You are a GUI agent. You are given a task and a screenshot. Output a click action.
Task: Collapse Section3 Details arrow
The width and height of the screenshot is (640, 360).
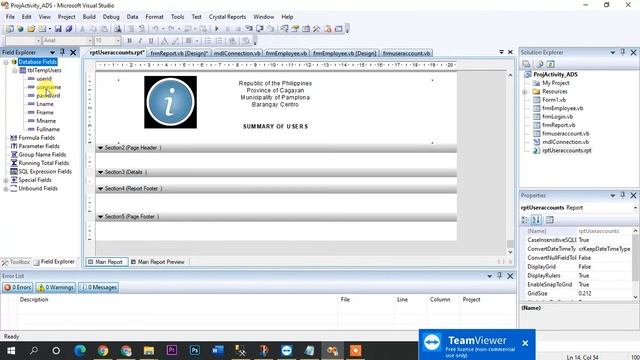100,172
